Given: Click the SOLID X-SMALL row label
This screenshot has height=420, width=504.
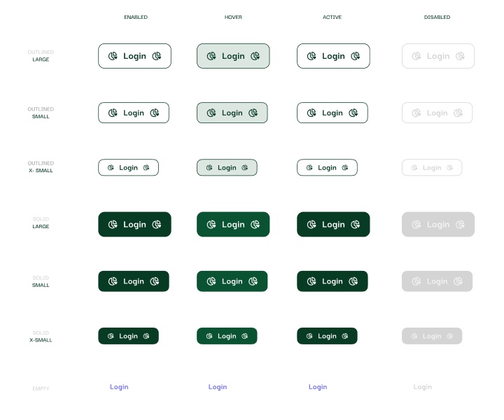Looking at the screenshot, I should (x=41, y=337).
